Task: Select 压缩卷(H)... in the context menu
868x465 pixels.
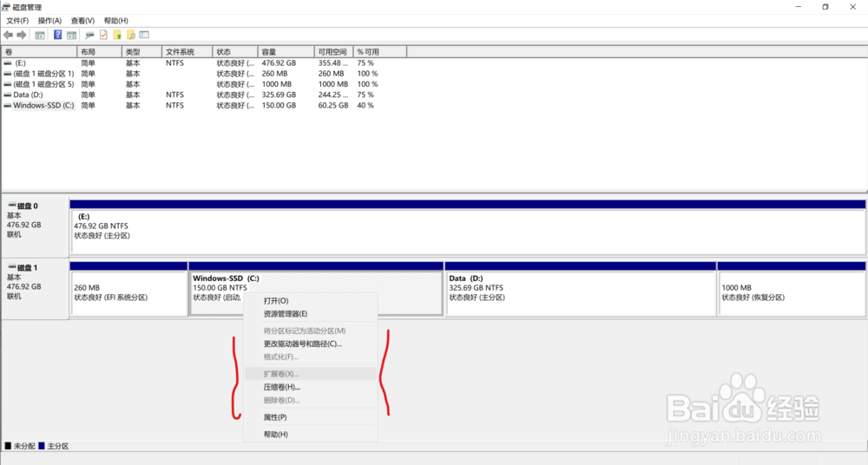Action: coord(311,387)
